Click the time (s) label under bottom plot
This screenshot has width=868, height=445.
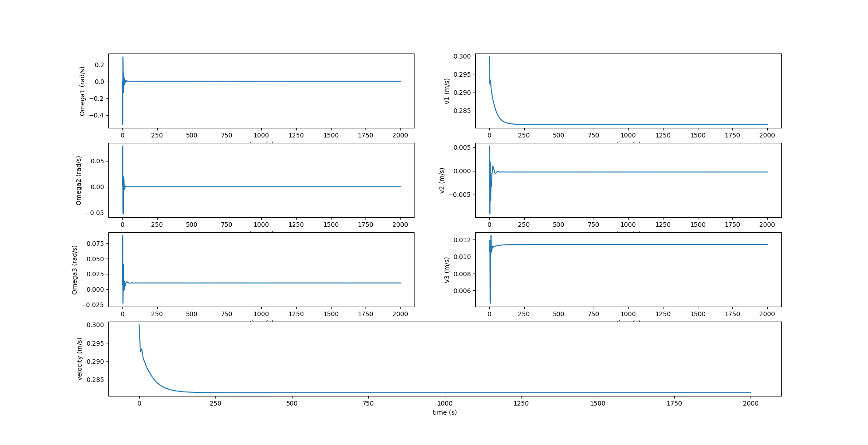[444, 412]
